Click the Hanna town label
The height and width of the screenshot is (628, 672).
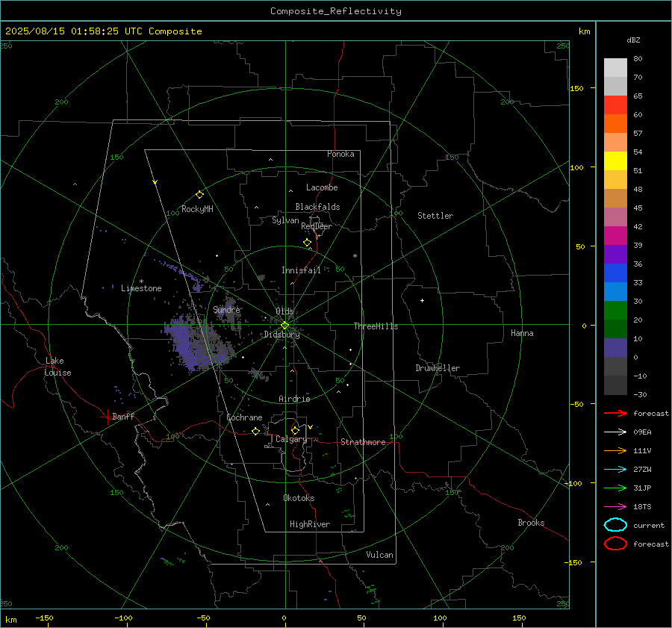(x=522, y=333)
